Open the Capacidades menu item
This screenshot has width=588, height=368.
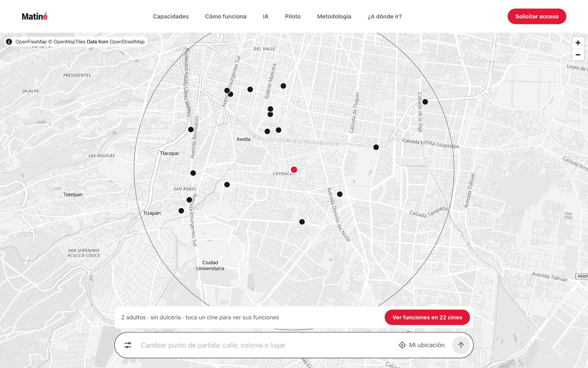(x=171, y=17)
